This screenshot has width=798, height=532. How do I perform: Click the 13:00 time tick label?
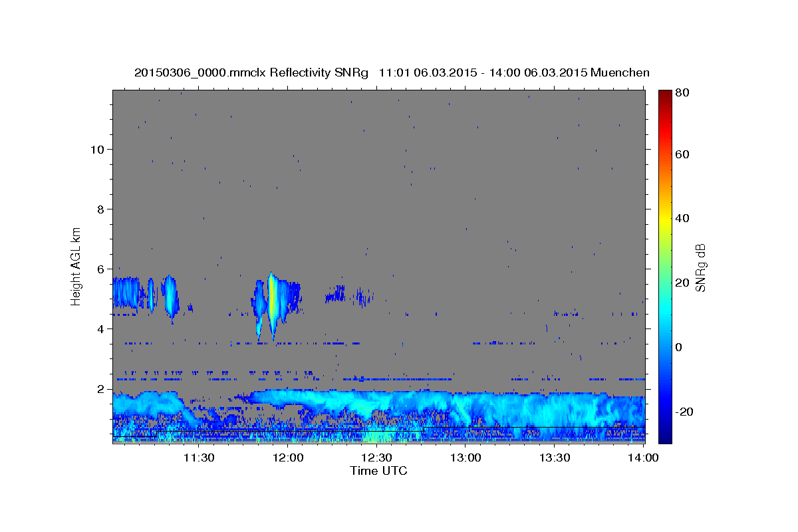click(465, 458)
